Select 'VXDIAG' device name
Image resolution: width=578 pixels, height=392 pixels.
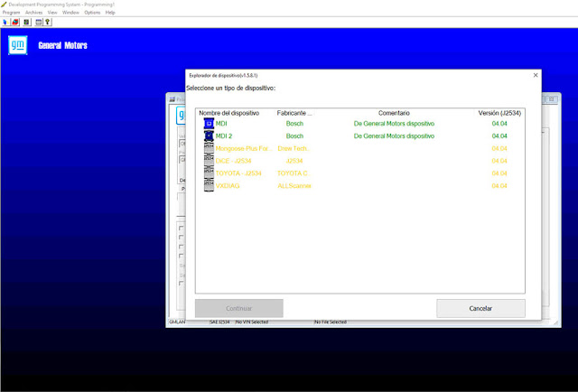(x=228, y=186)
